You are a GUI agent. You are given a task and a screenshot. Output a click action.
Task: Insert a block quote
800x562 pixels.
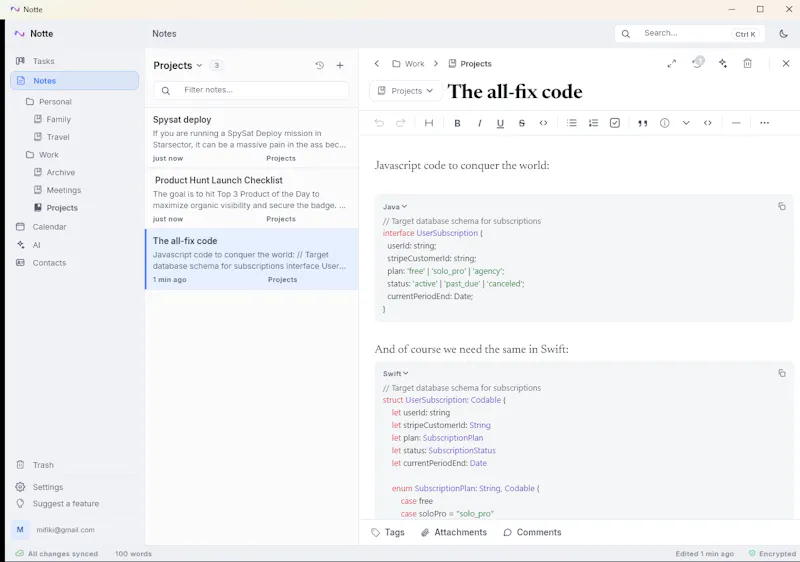tap(642, 123)
